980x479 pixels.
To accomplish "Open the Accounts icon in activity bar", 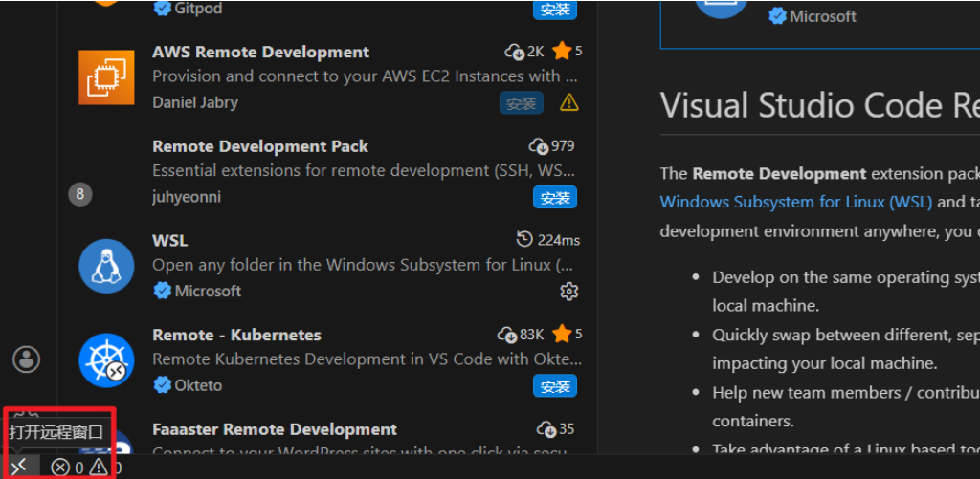I will point(26,359).
